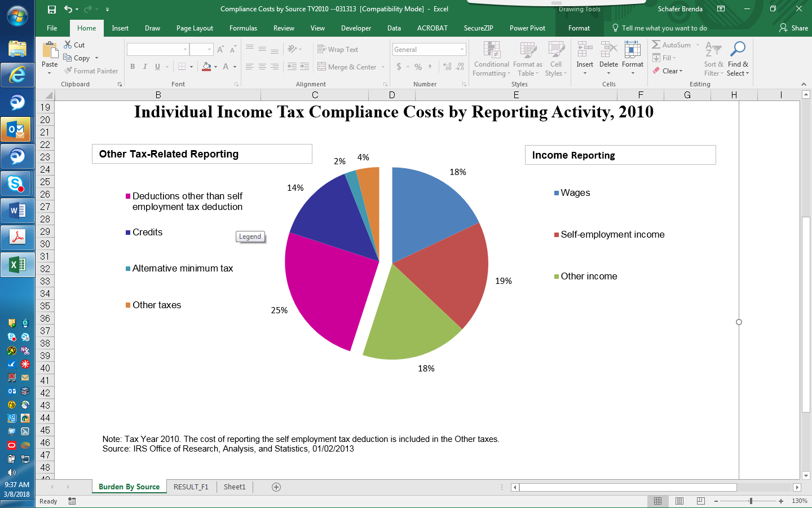Click the zoom slider handle

pyautogui.click(x=751, y=501)
